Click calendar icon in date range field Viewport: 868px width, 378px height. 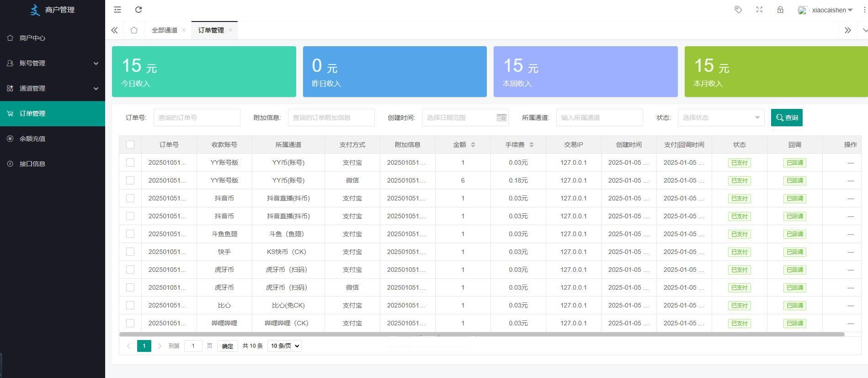[x=501, y=118]
